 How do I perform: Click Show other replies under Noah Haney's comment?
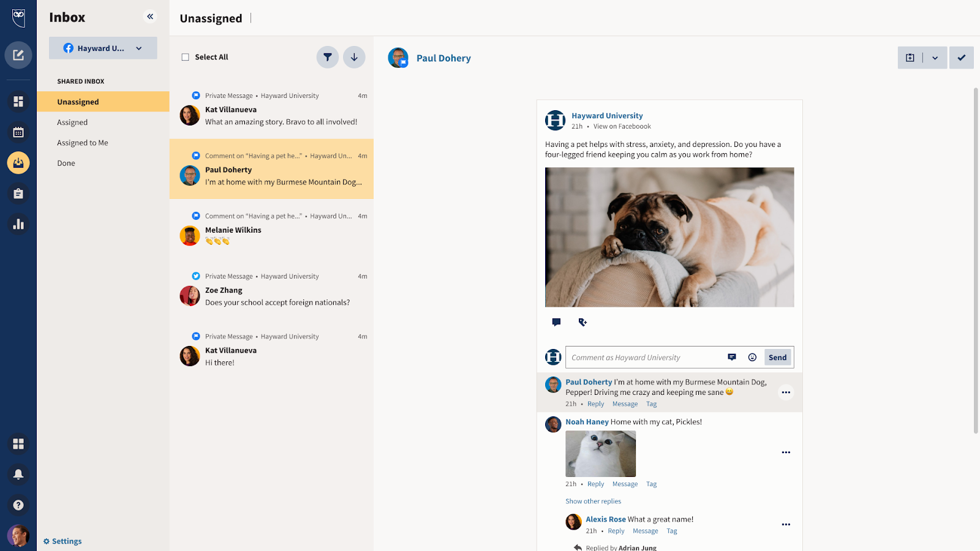click(x=592, y=501)
